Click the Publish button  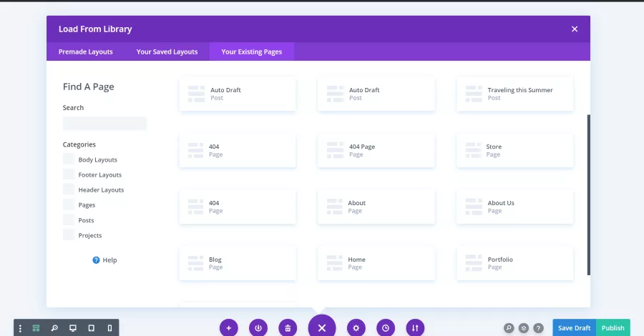click(x=613, y=328)
